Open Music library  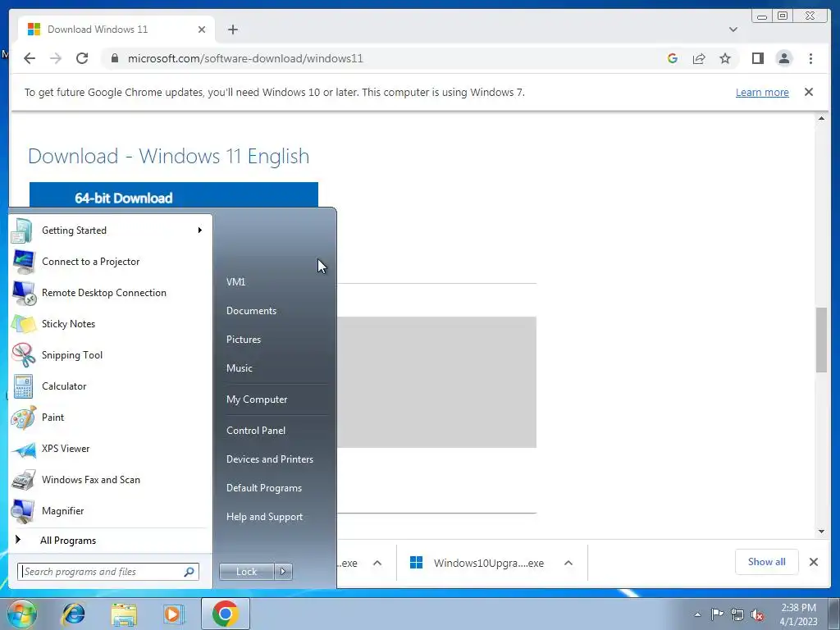240,368
